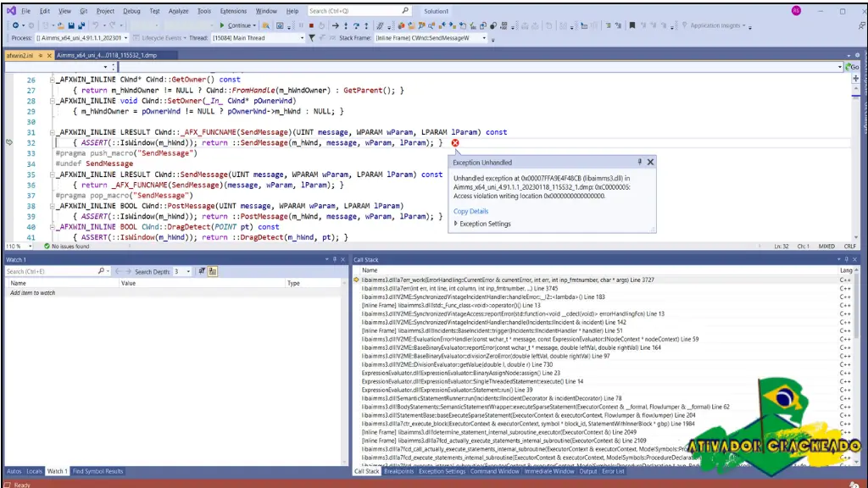Click the Save file icon
The width and height of the screenshot is (868, 488).
point(71,25)
